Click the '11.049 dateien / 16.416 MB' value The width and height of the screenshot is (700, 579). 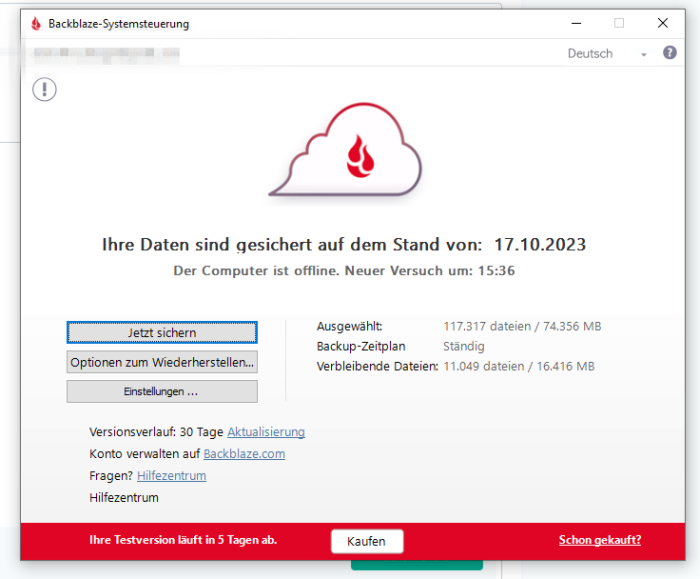[x=519, y=367]
